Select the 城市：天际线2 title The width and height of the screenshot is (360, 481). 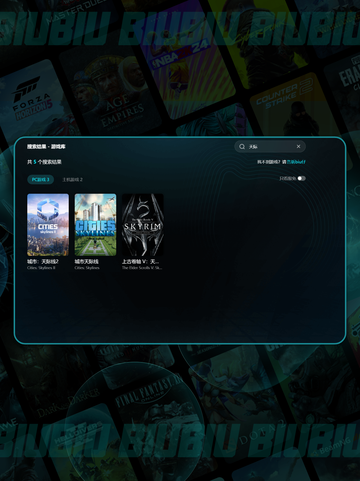(43, 262)
